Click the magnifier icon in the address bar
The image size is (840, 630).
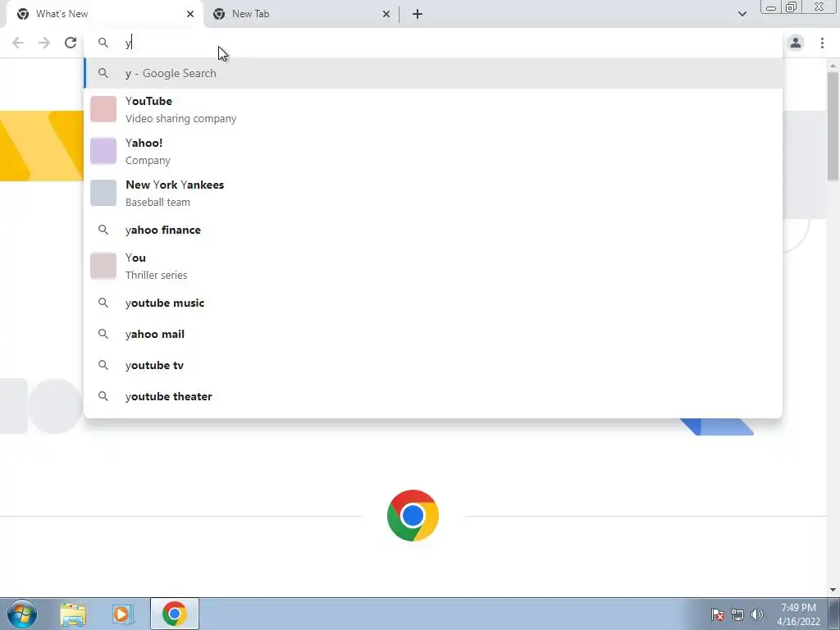pyautogui.click(x=103, y=43)
